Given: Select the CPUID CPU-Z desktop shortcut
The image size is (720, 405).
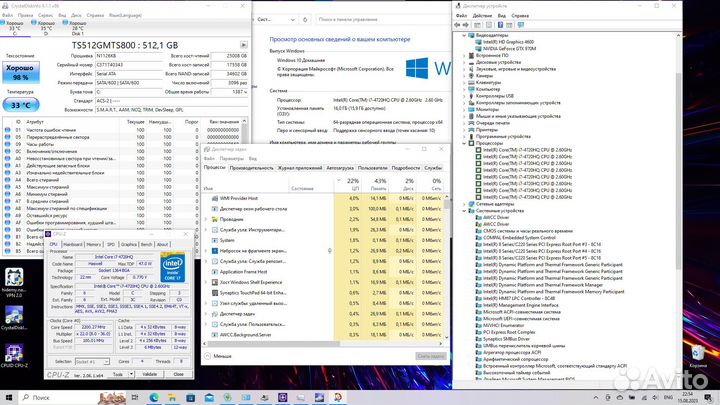Looking at the screenshot, I should click(14, 356).
